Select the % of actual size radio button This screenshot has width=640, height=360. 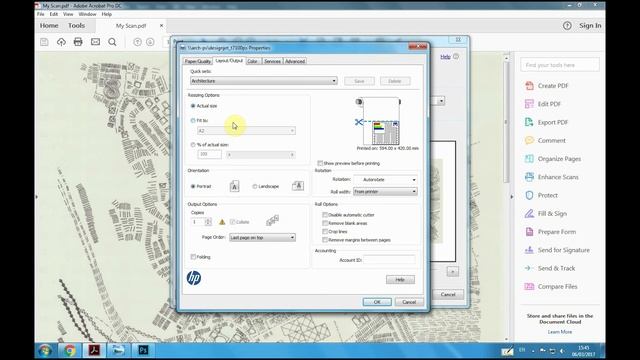point(193,144)
